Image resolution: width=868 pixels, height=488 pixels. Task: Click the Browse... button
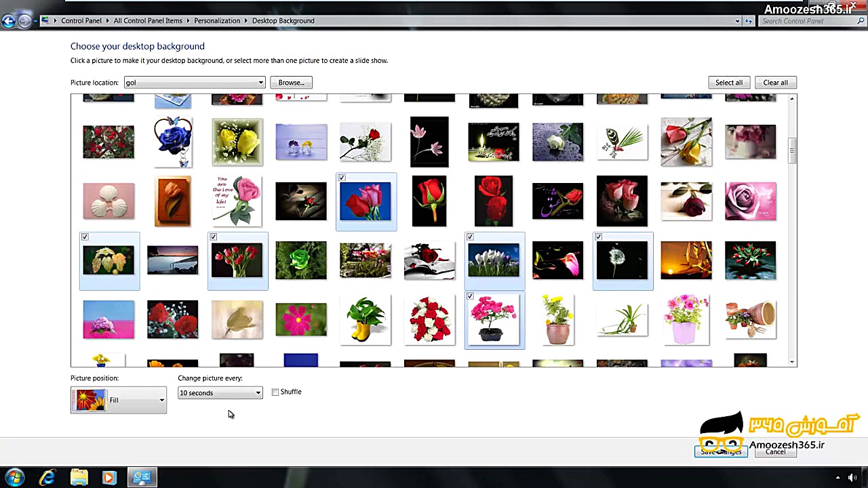(x=291, y=83)
